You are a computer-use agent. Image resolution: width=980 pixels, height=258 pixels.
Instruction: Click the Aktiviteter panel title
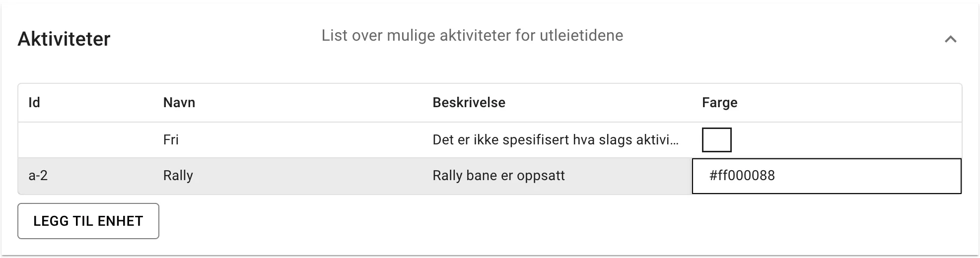(64, 39)
